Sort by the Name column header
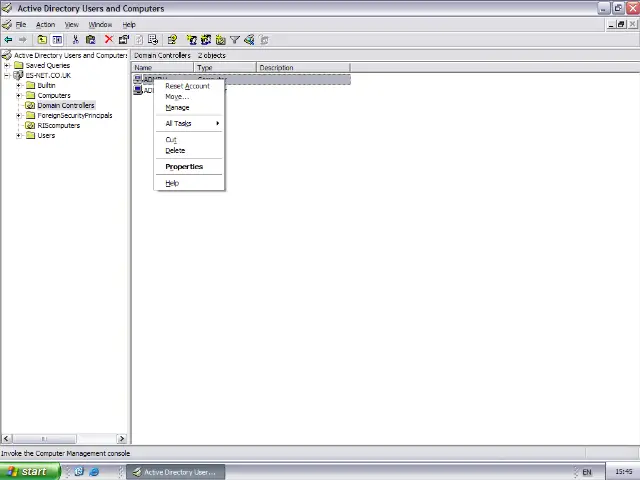The width and height of the screenshot is (640, 480). 162,68
